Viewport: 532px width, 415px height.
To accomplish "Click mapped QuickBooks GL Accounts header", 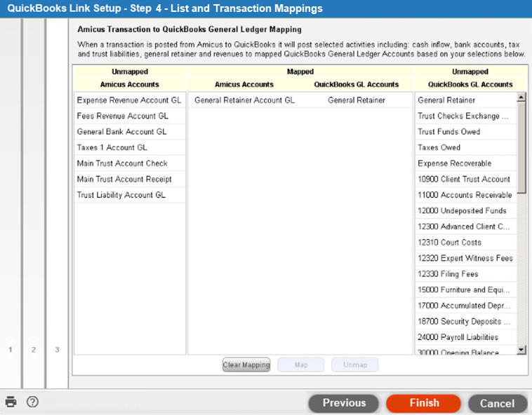I will [357, 84].
